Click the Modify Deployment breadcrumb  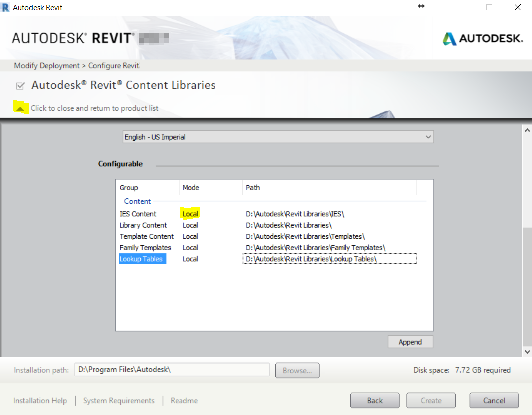click(x=47, y=66)
